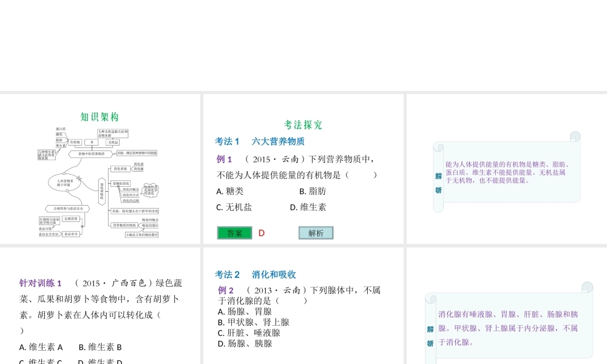Click the cloud callout 物理性消化和化学性消化
Image resolution: width=607 pixels, height=364 pixels.
coord(151,190)
